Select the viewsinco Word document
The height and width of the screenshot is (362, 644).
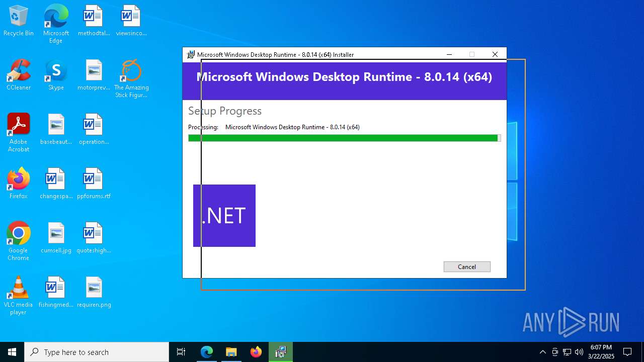[x=131, y=21]
